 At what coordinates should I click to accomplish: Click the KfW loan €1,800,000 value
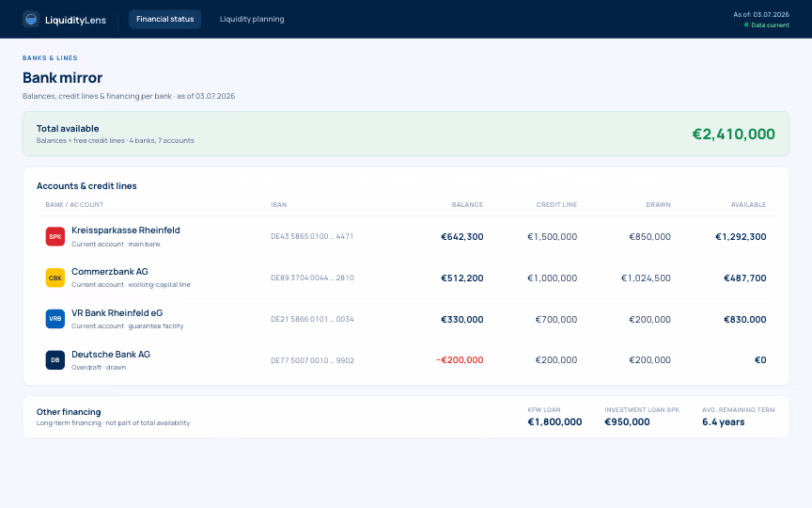[554, 422]
